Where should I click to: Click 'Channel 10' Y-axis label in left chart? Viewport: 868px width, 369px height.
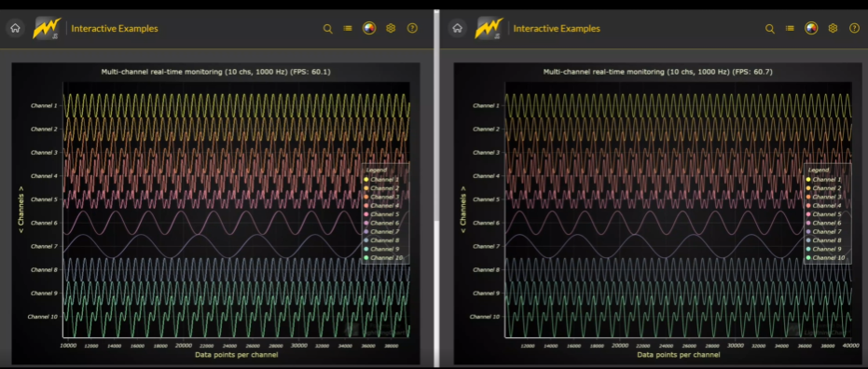point(43,317)
